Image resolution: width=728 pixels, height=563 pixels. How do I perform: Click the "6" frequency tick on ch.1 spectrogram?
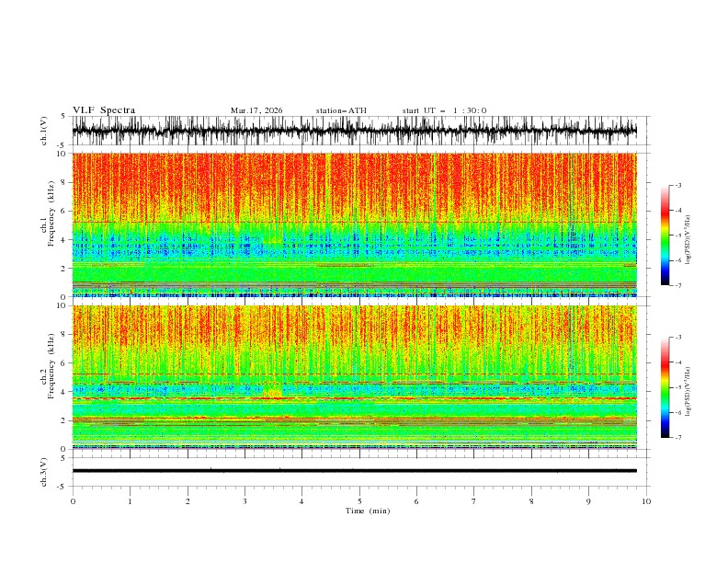[64, 211]
